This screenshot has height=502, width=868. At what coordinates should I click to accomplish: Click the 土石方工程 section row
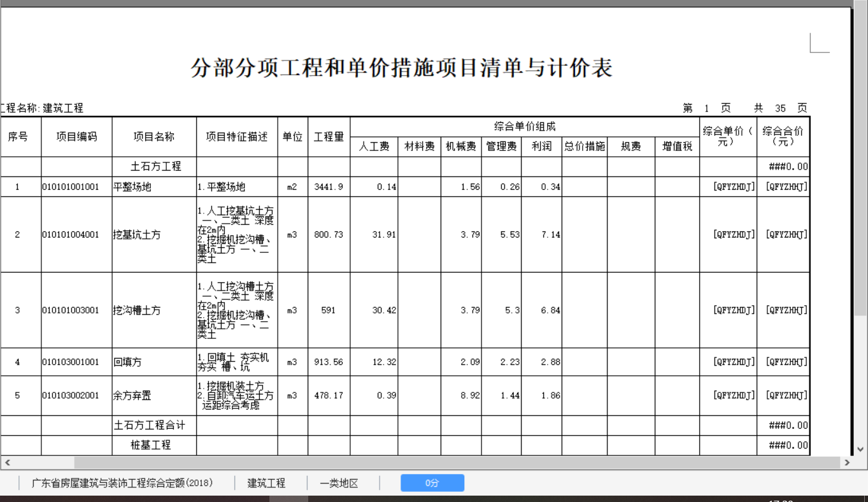coord(405,166)
